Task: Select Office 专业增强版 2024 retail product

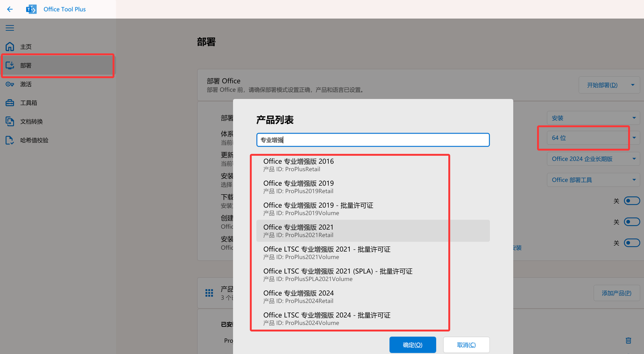Action: 298,297
